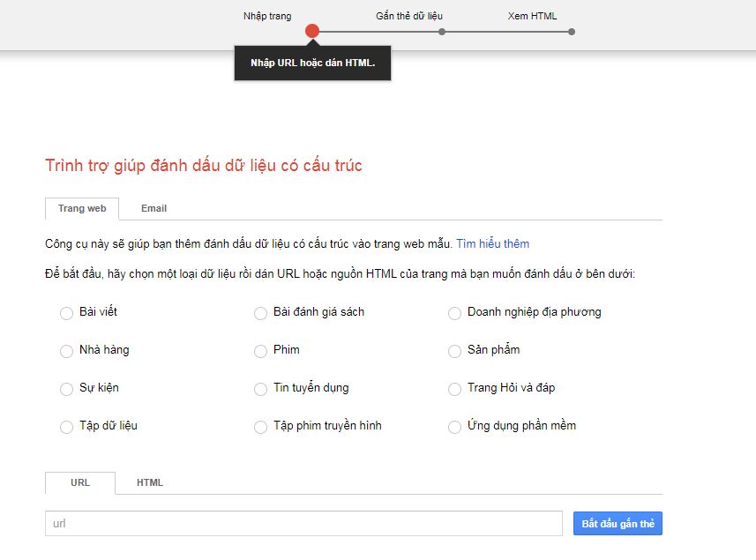Choose the "Nhà hàng" data type
Image resolution: width=756 pixels, height=560 pixels.
pyautogui.click(x=66, y=351)
